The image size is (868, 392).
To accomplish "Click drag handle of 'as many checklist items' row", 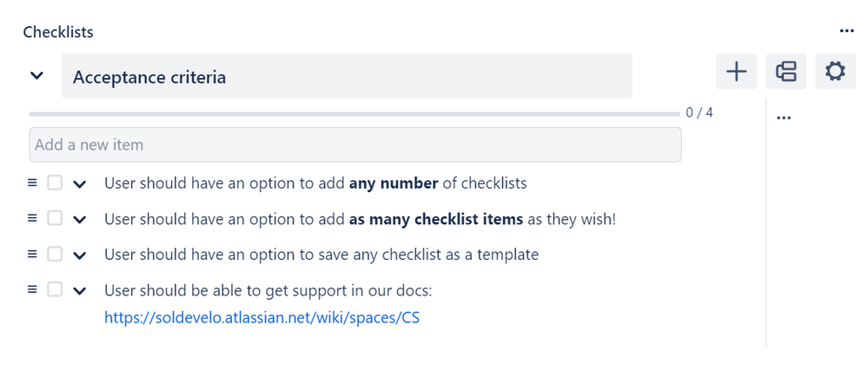I will pos(32,218).
